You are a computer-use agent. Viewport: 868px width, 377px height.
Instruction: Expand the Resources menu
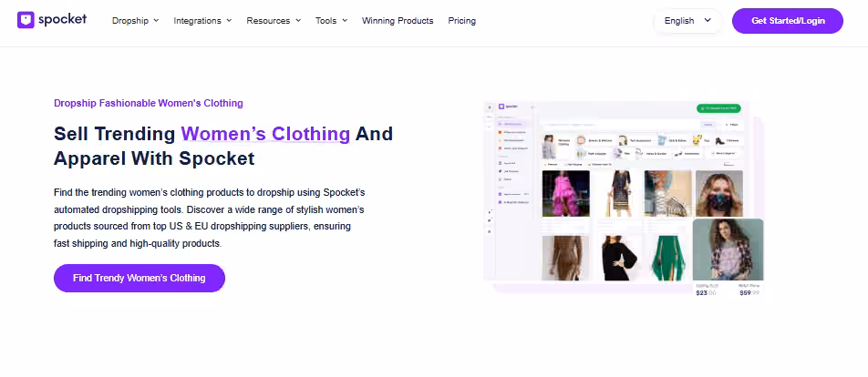point(274,20)
